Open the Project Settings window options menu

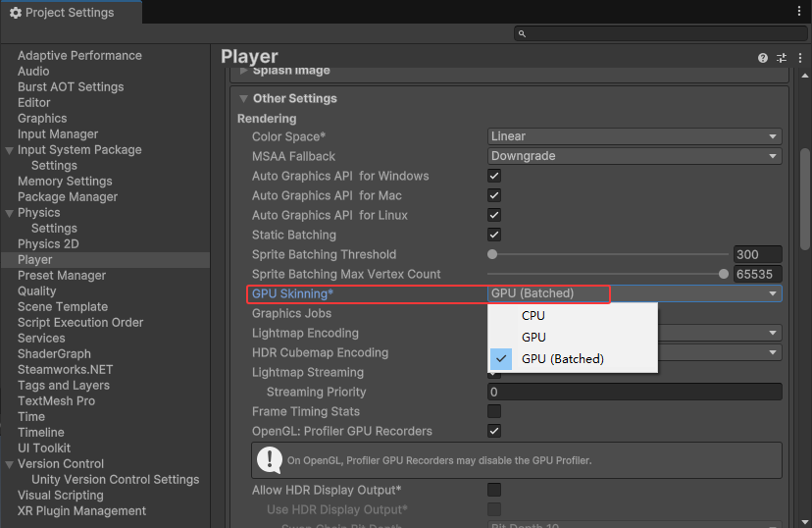point(799,11)
